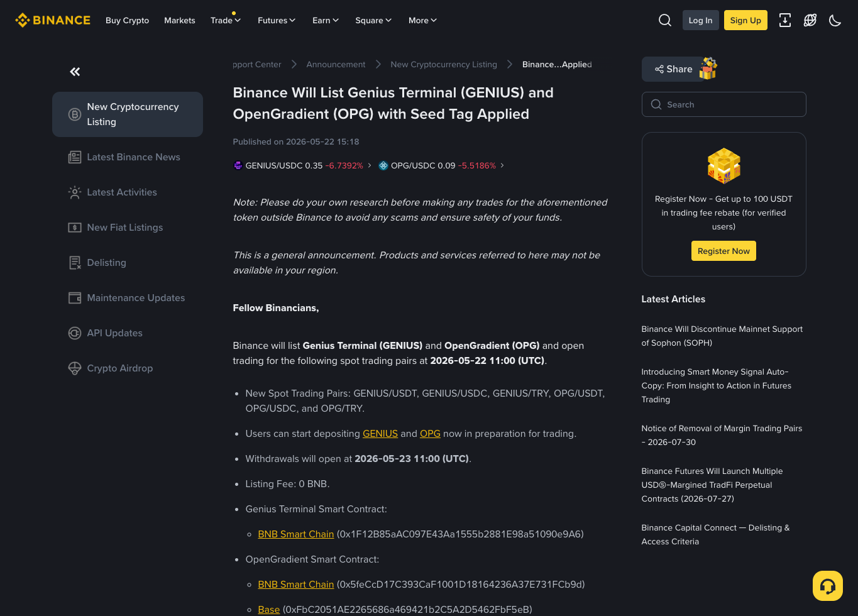Open Binance Capital Connect Delisting article

(715, 535)
